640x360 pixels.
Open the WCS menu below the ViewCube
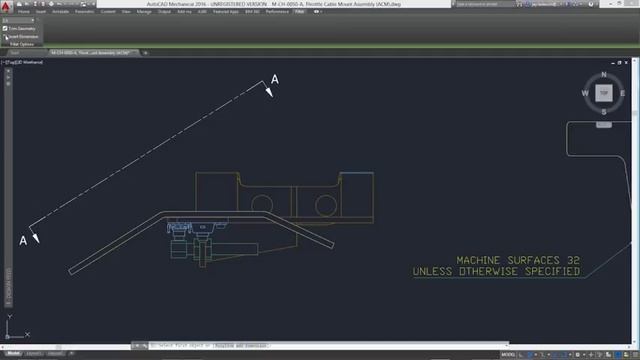[604, 124]
